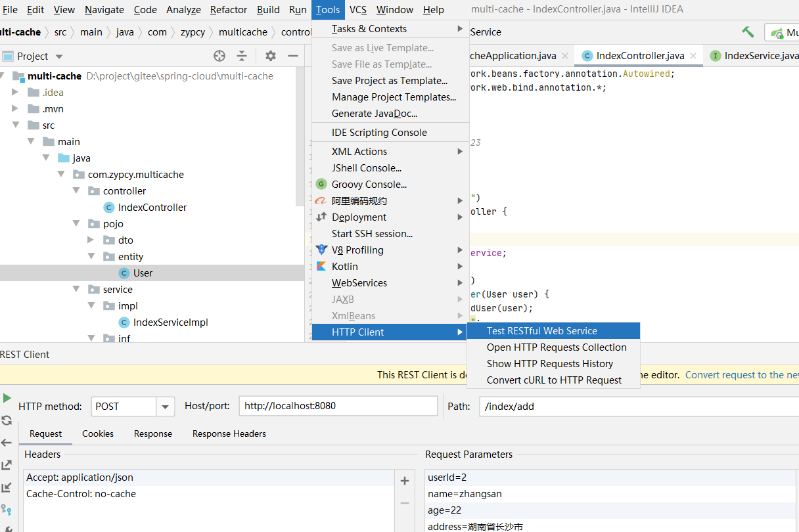Select Start SSH session menu item
The width and height of the screenshot is (799, 532).
(x=390, y=234)
